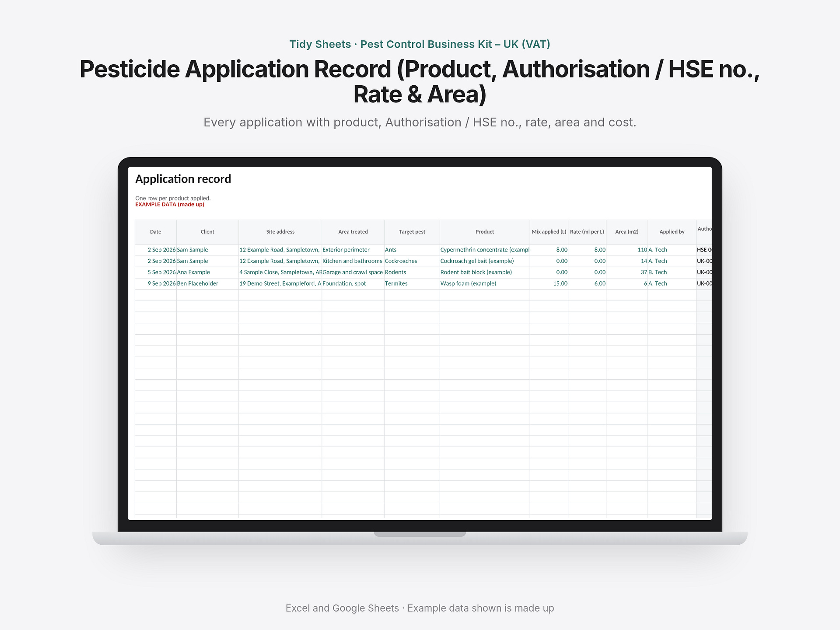Click the Termites target pest cell
This screenshot has width=840, height=630.
click(x=412, y=283)
